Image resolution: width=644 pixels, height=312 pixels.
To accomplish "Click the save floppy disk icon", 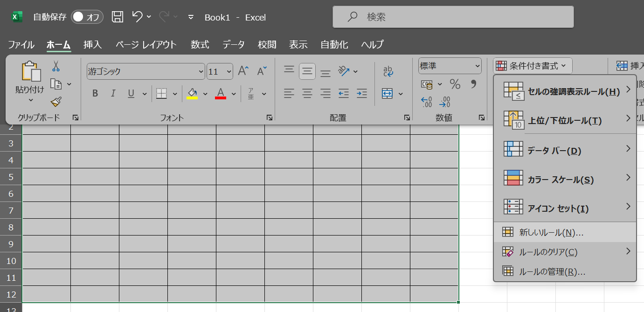I will (118, 17).
